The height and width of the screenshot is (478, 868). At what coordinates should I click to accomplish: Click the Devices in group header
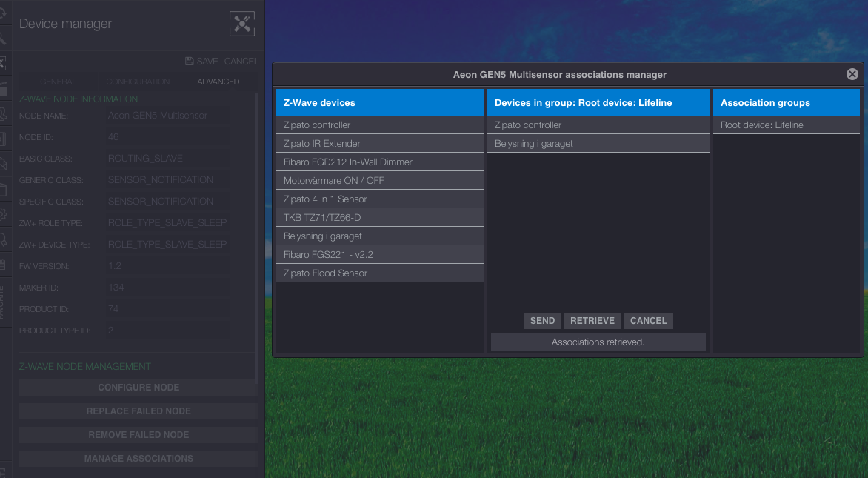(598, 102)
